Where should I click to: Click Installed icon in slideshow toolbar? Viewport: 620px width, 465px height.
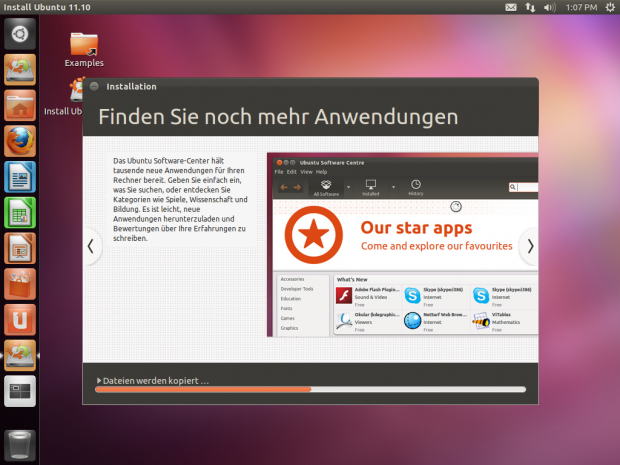(371, 188)
